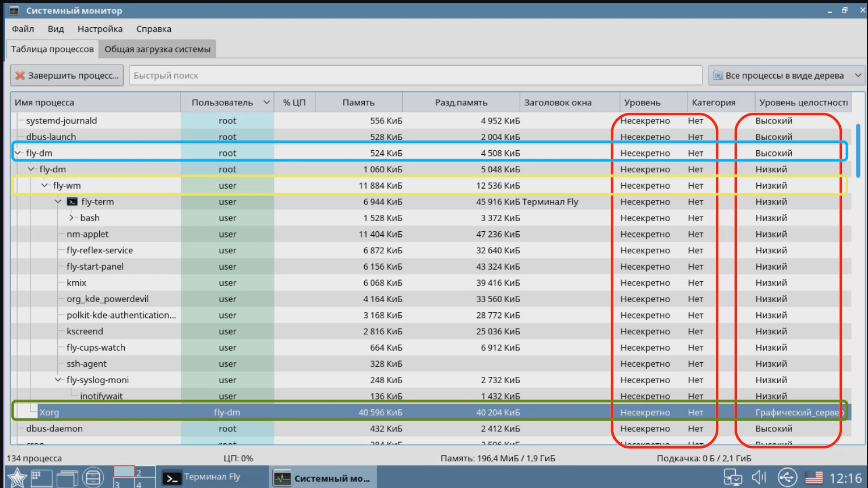Expand the bash process node

72,218
